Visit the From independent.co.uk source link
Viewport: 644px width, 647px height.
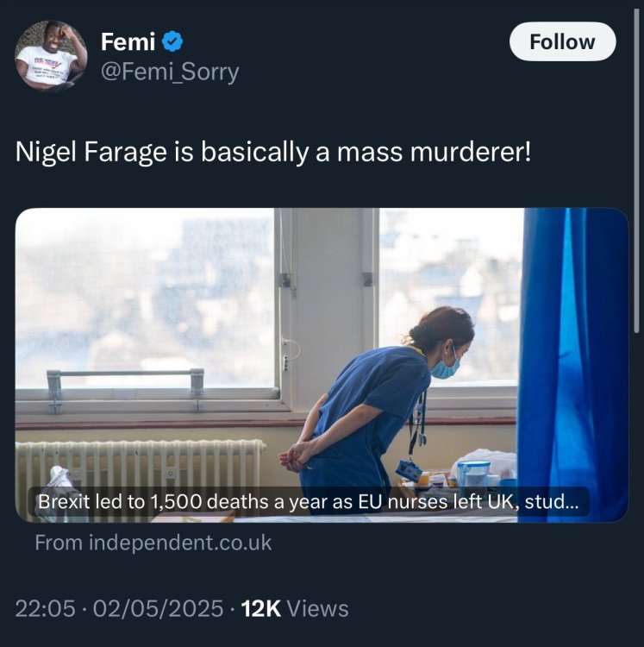[153, 543]
